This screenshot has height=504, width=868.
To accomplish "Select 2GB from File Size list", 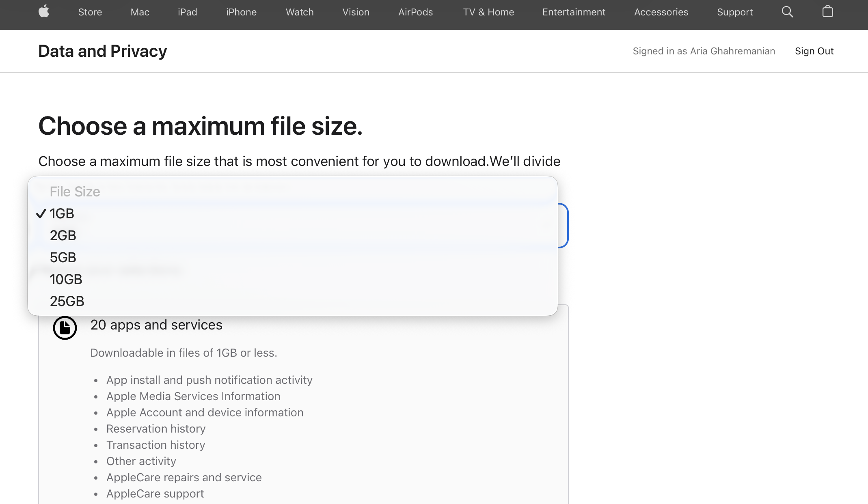I will click(63, 236).
